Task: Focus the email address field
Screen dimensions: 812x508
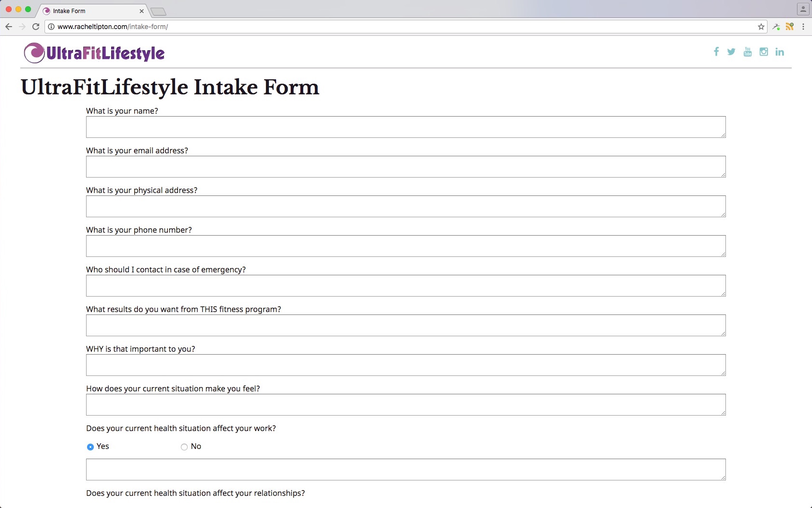Action: (406, 166)
